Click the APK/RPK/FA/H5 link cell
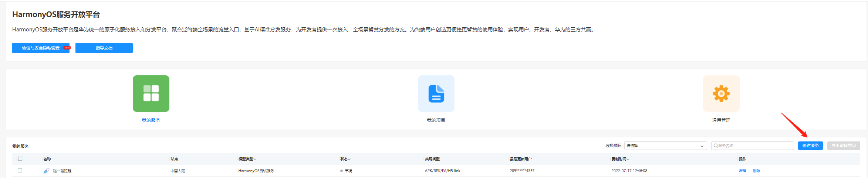The height and width of the screenshot is (178, 868). 443,171
